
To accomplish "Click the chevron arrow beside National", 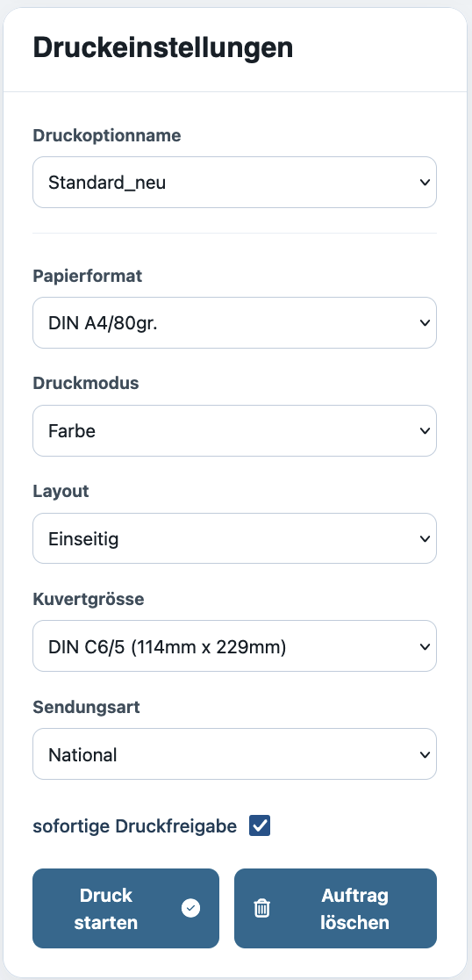I will click(x=425, y=754).
